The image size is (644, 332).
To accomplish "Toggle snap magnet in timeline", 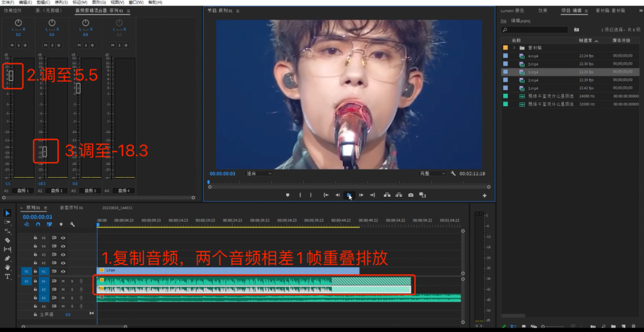I will pos(38,225).
